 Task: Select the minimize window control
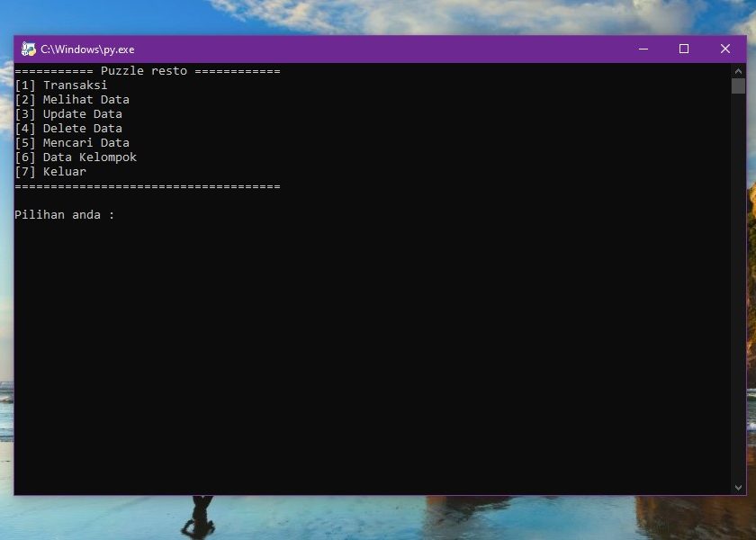pyautogui.click(x=642, y=49)
